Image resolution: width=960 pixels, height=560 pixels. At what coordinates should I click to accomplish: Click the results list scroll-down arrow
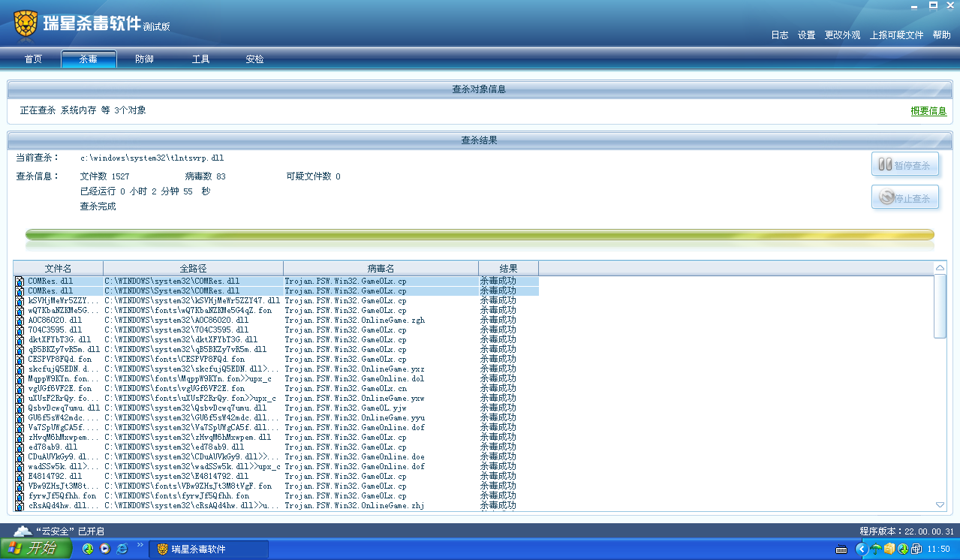[940, 505]
